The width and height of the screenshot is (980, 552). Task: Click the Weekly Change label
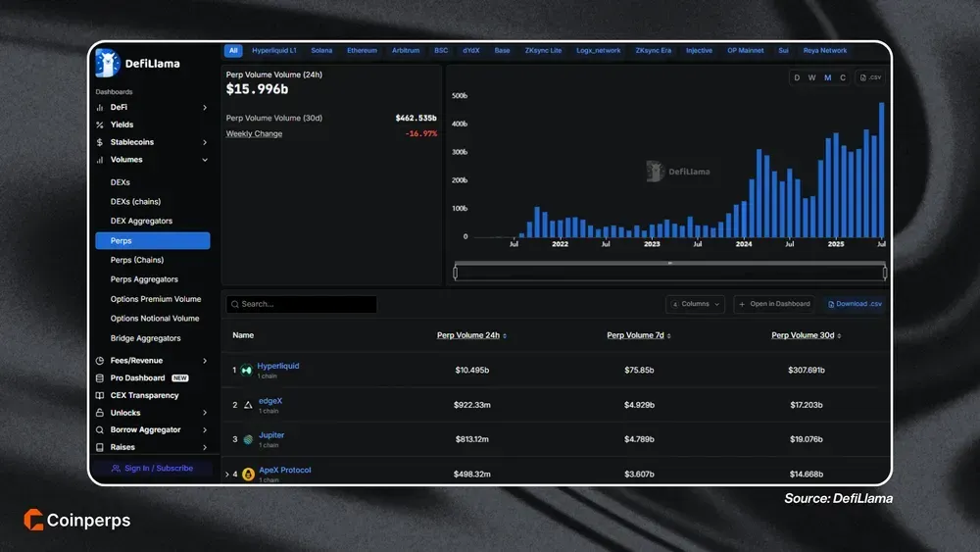tap(254, 133)
